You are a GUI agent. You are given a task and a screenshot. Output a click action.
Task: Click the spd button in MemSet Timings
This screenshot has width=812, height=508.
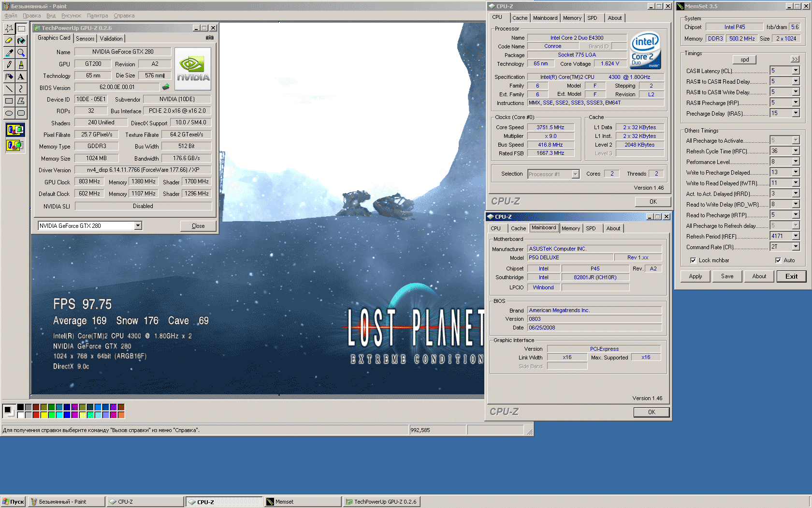click(x=745, y=60)
